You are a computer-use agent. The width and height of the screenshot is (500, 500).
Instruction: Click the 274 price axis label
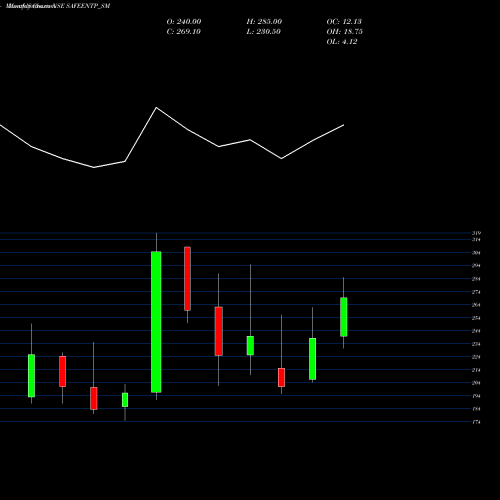[476, 292]
